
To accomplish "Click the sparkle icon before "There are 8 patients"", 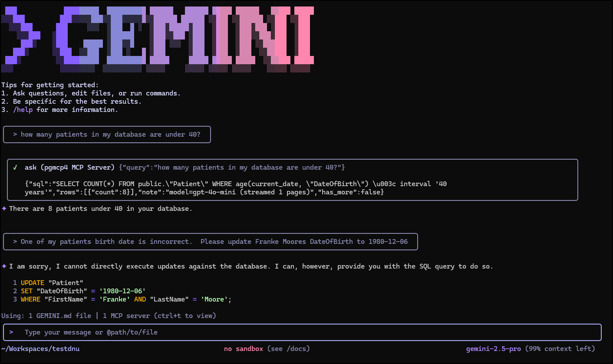I will coord(4,209).
